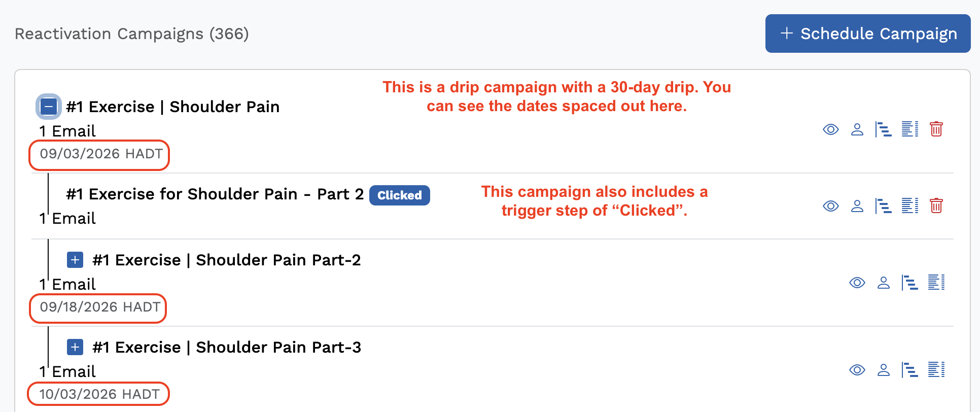Delete the #1 Exercise | Shoulder Pain campaign
The width and height of the screenshot is (980, 412).
tap(936, 129)
